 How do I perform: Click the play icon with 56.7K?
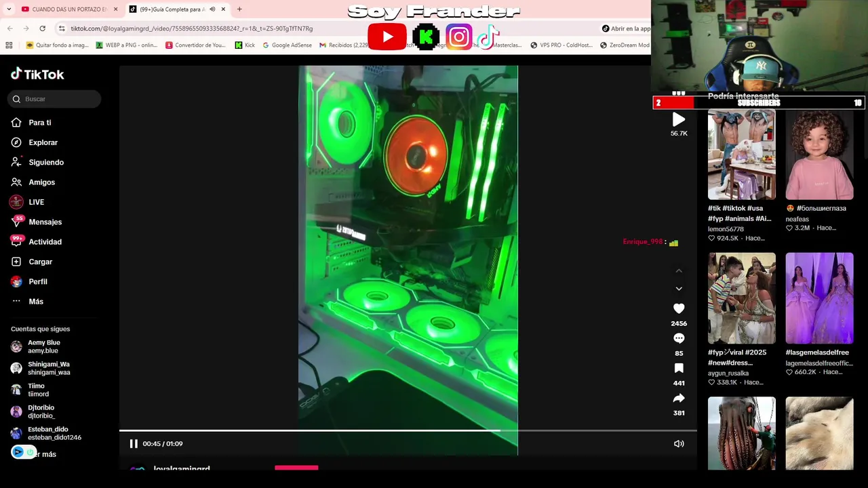point(679,120)
